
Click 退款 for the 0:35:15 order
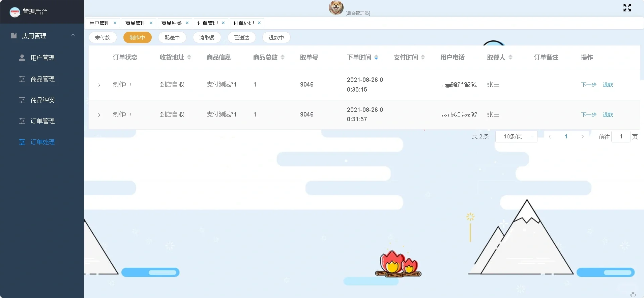click(x=608, y=85)
